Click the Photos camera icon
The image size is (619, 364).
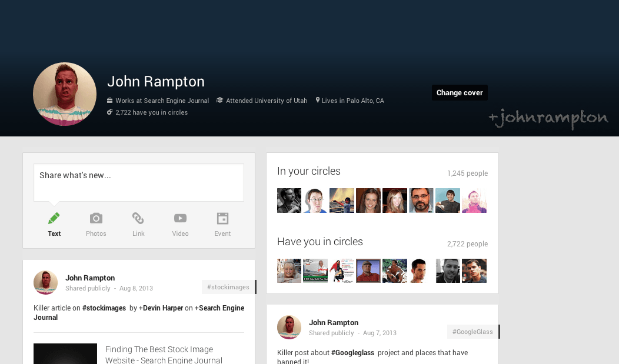[96, 218]
